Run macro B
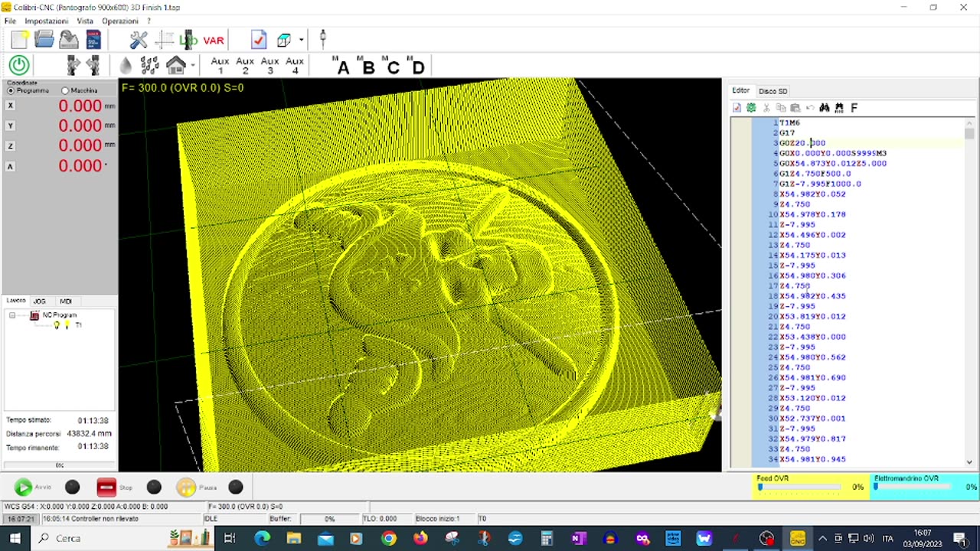 [x=365, y=66]
